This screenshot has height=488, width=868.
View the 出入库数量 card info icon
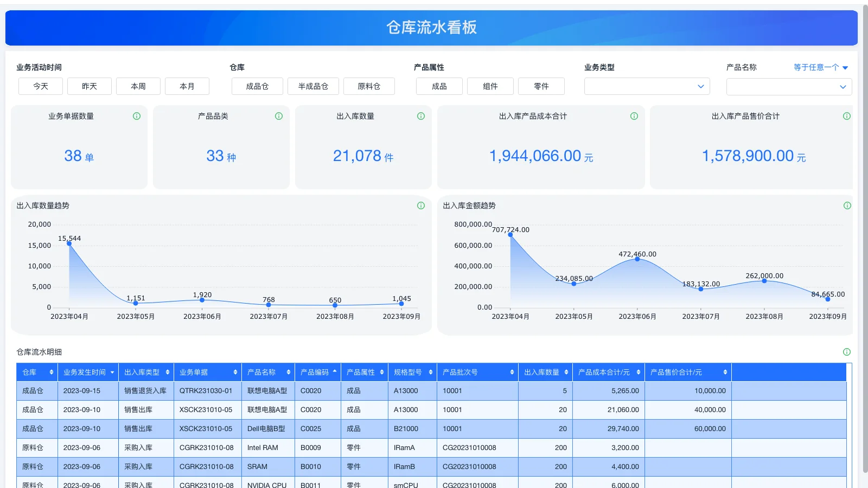[421, 115]
